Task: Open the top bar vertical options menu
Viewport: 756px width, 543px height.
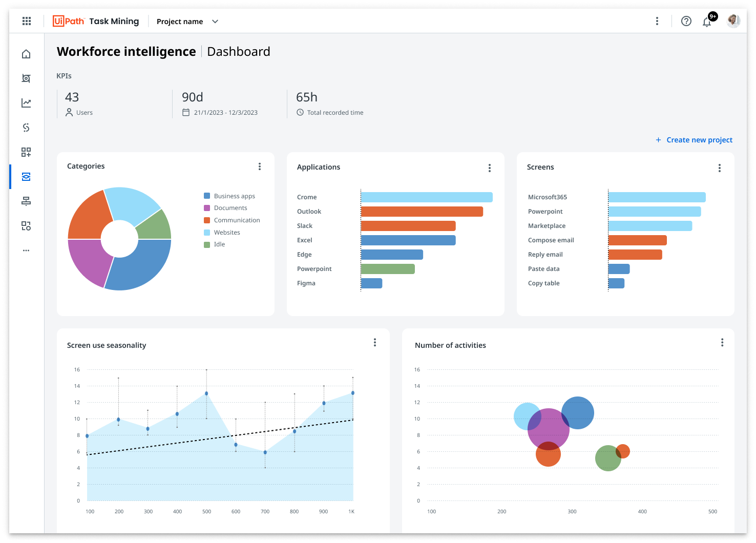Action: [657, 21]
